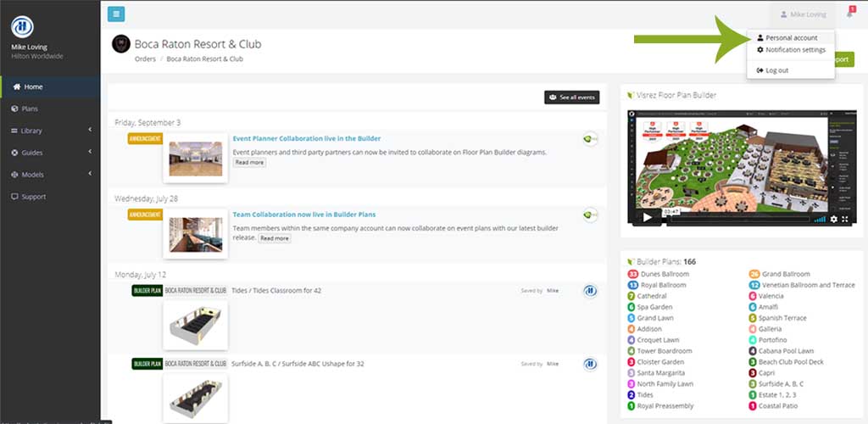The height and width of the screenshot is (424, 868).
Task: Select Tower Boardroom in builder plans
Action: click(665, 351)
